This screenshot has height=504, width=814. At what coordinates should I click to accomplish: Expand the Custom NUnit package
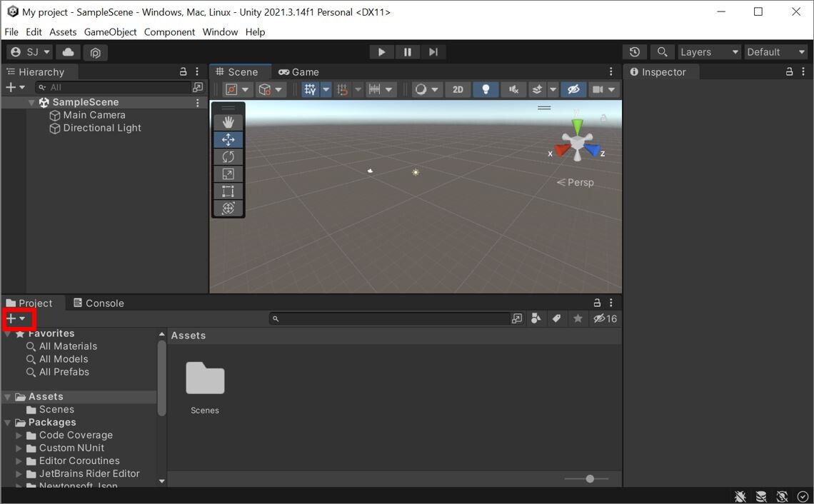19,448
